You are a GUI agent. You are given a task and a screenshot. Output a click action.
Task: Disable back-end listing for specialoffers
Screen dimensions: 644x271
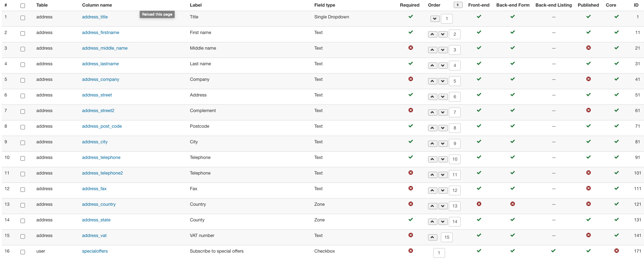click(553, 251)
